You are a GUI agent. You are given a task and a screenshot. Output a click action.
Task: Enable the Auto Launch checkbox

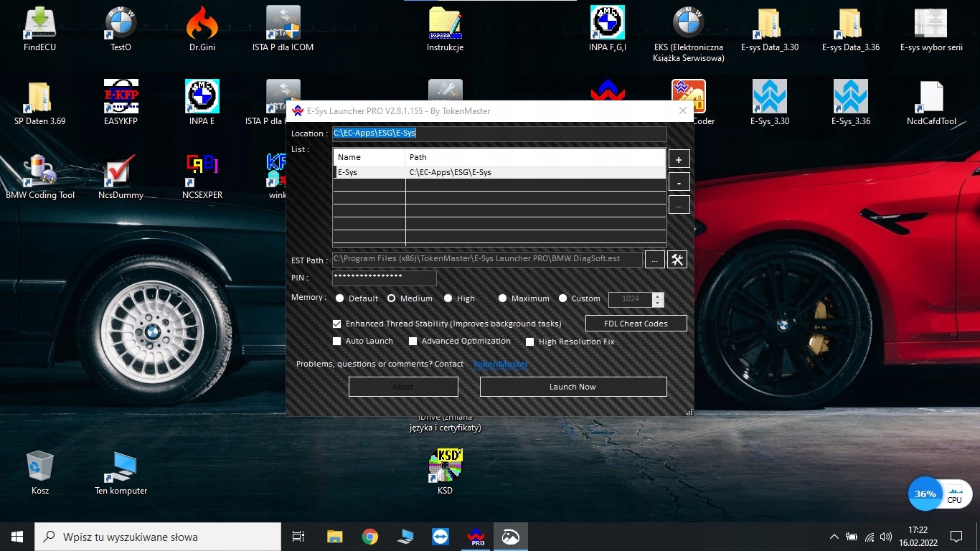(x=337, y=342)
